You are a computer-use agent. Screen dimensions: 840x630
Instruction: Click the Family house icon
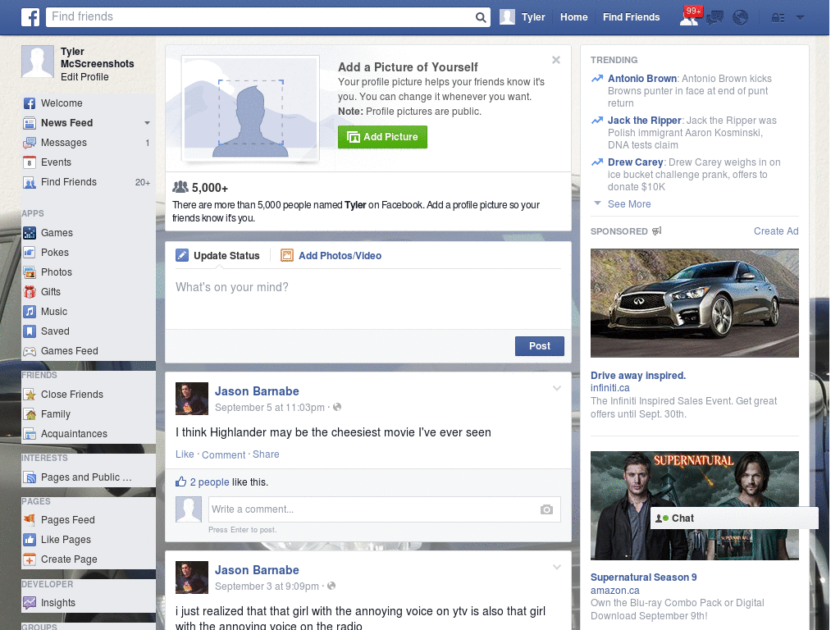point(30,414)
